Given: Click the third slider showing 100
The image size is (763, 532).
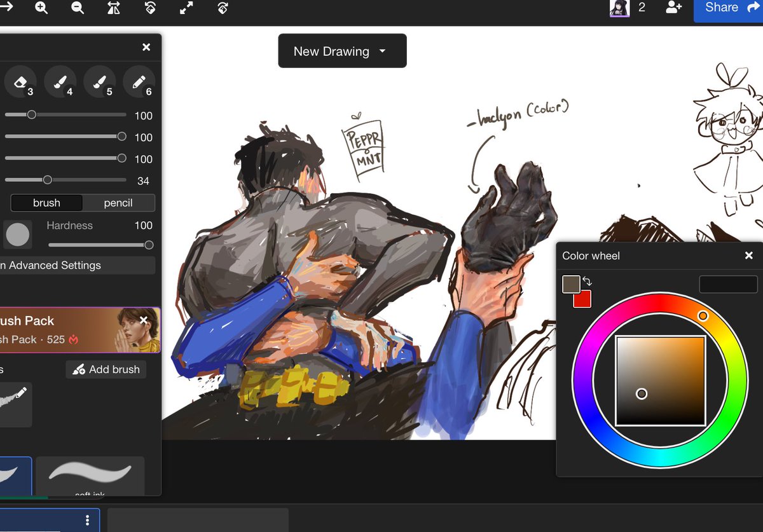Looking at the screenshot, I should (65, 158).
